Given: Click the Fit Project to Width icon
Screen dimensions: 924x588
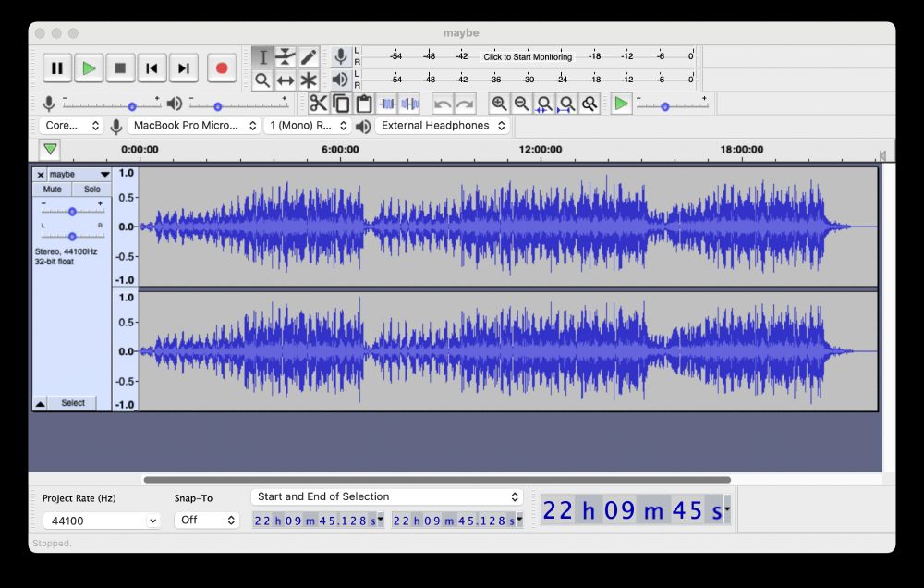Looking at the screenshot, I should [x=565, y=104].
